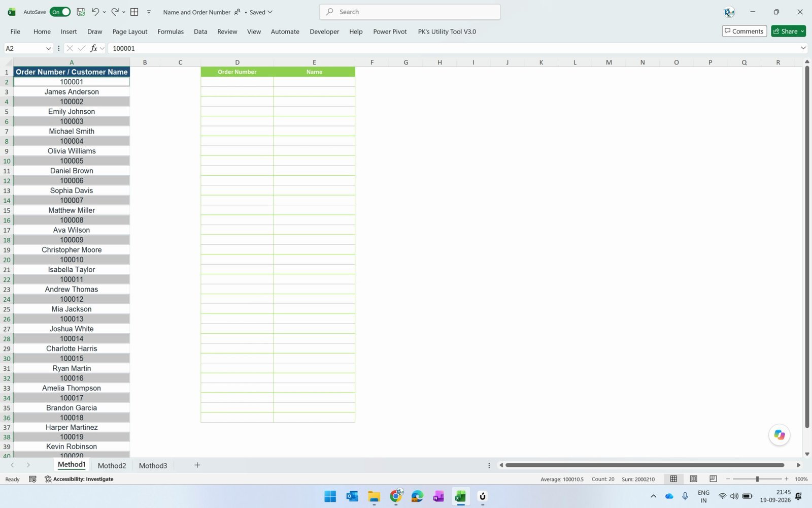This screenshot has width=812, height=508.
Task: Open the Redo history dropdown arrow
Action: (124, 12)
